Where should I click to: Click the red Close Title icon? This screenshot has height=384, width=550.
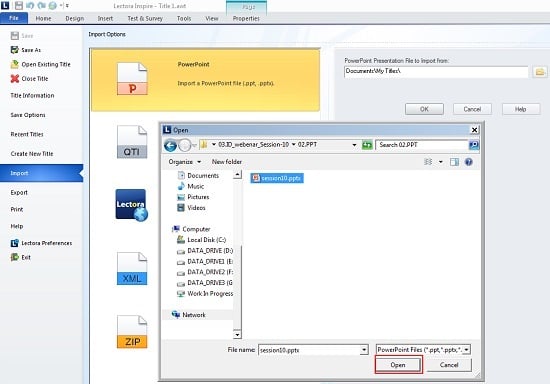coord(14,79)
